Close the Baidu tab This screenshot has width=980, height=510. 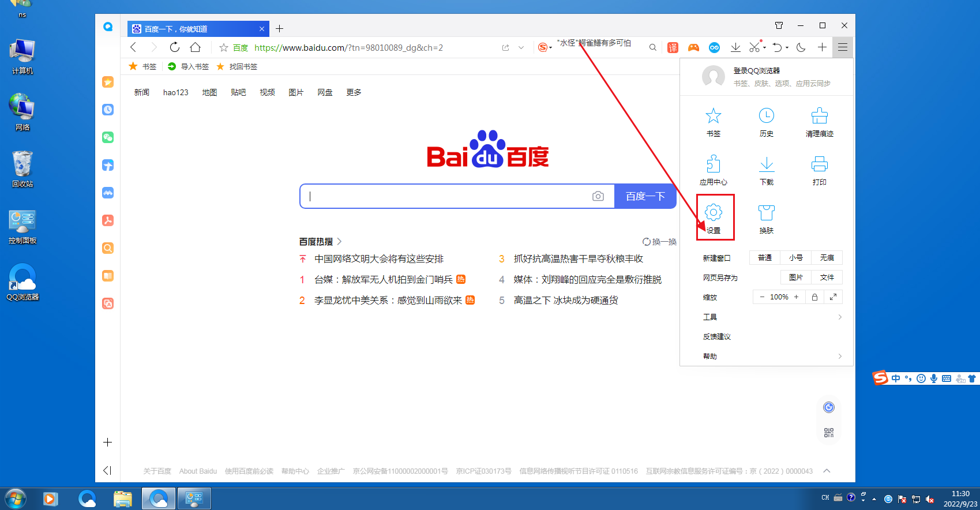[x=262, y=29]
